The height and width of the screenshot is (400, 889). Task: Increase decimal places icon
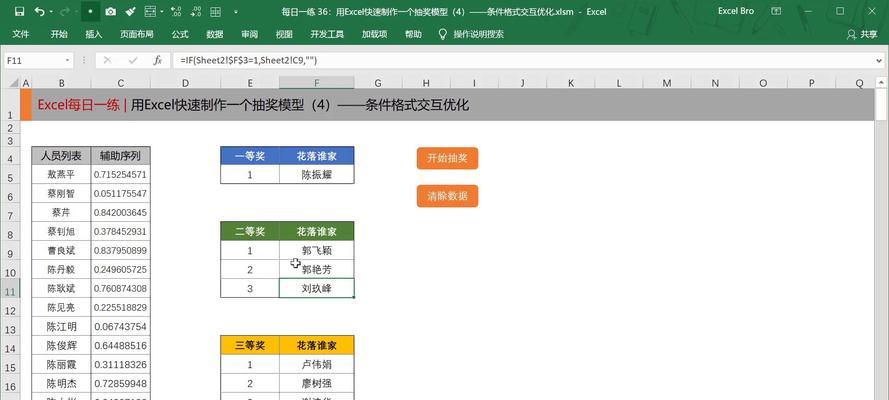pyautogui.click(x=176, y=11)
